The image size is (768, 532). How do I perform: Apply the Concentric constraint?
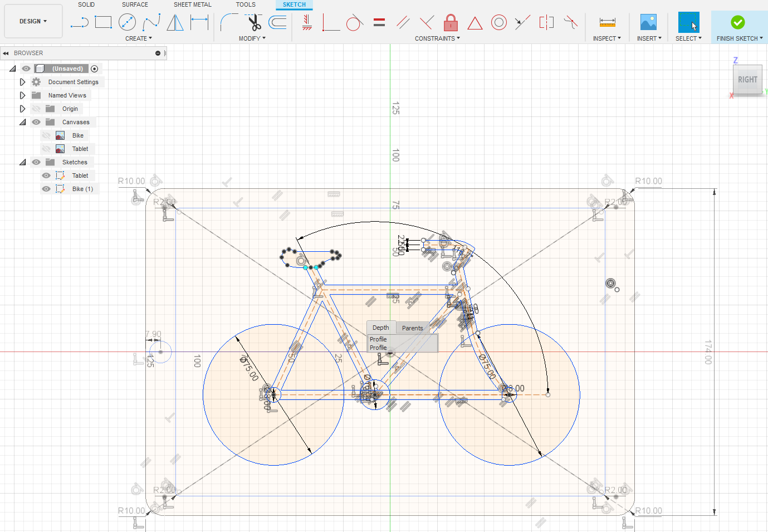pos(499,23)
